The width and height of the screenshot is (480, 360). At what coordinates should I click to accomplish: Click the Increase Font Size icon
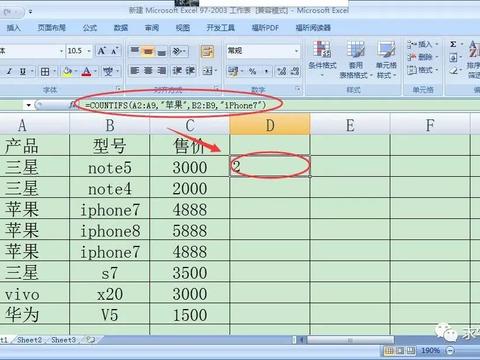(x=101, y=51)
